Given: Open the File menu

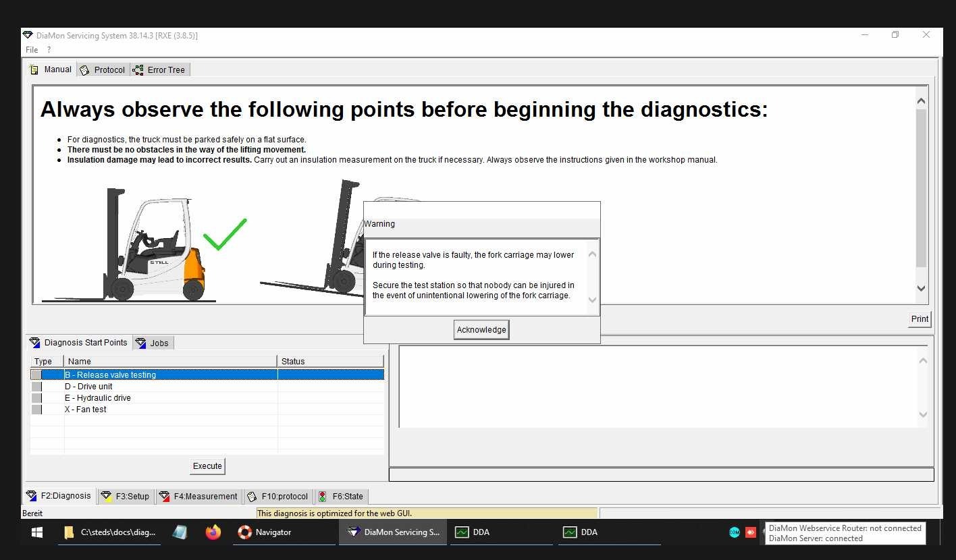Looking at the screenshot, I should click(32, 50).
